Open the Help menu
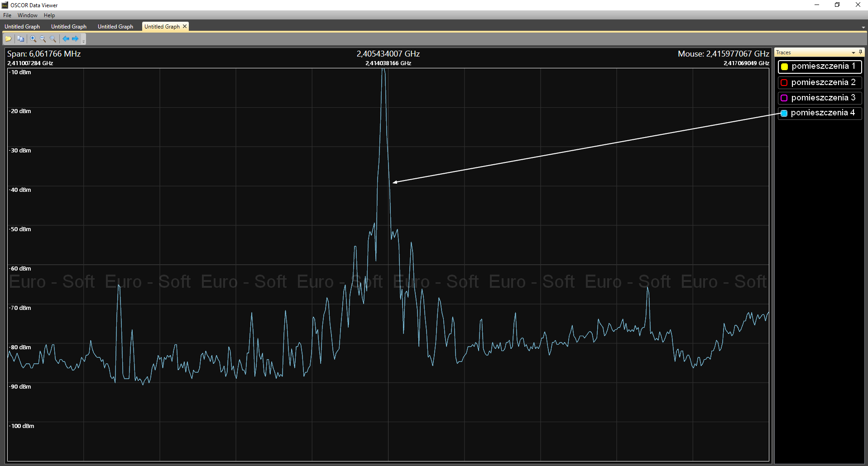 [x=49, y=15]
